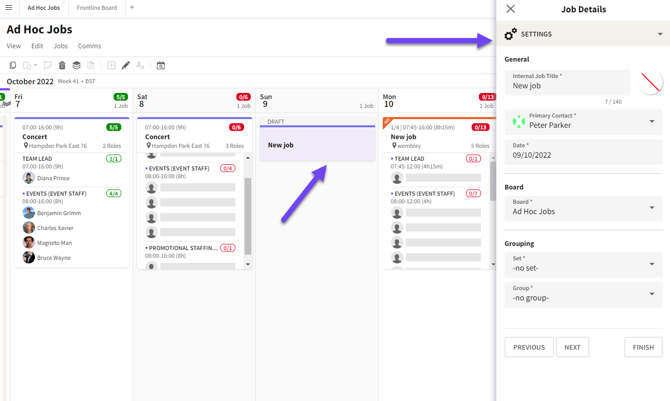Click the Team Lead 1/1 badge on Friday
The width and height of the screenshot is (670, 401).
[x=114, y=159]
